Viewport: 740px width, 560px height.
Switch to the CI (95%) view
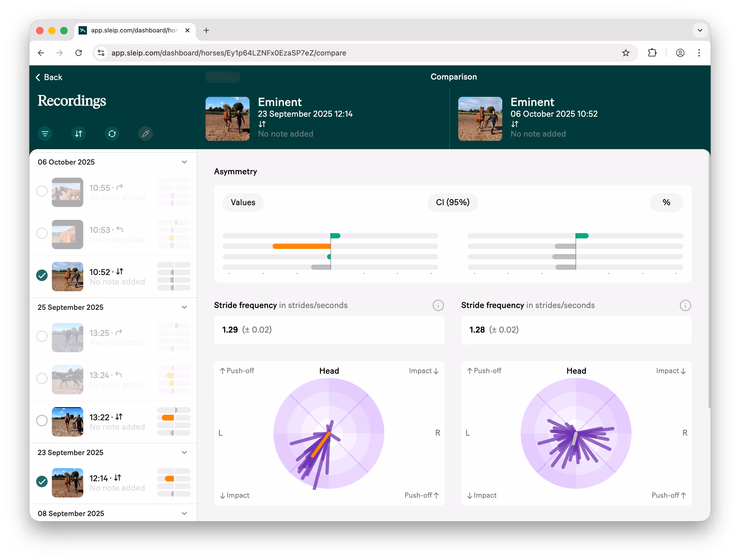click(452, 202)
